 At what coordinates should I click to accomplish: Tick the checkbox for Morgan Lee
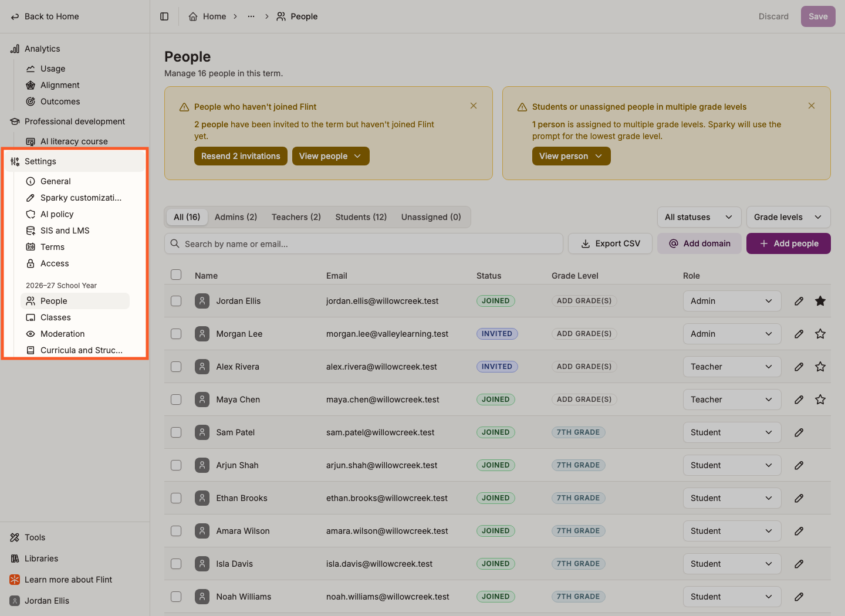176,334
